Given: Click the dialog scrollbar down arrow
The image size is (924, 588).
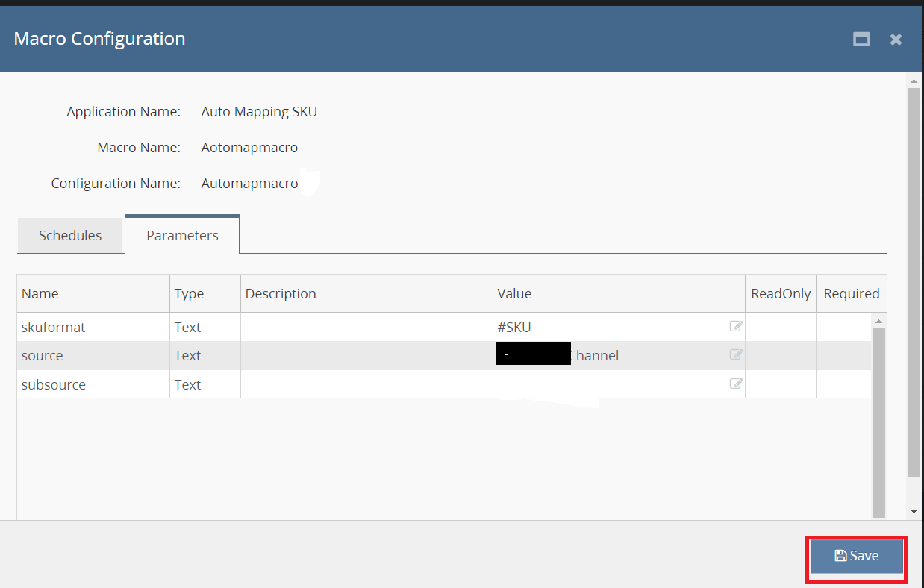Looking at the screenshot, I should (x=914, y=511).
